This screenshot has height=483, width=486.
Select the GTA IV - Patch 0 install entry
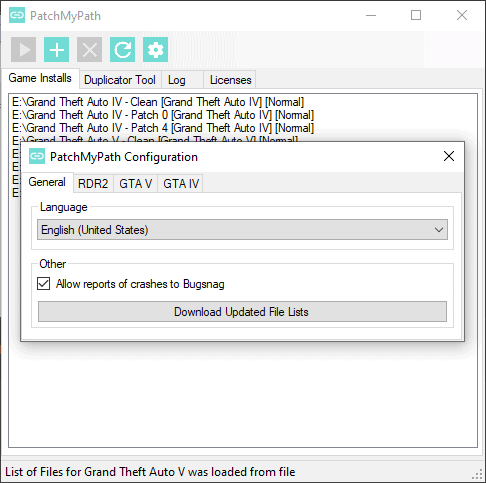pos(163,115)
